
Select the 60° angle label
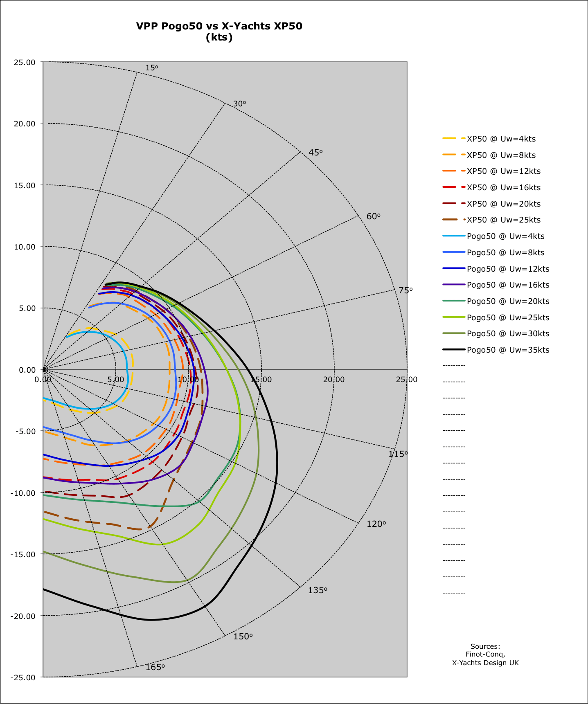374,216
